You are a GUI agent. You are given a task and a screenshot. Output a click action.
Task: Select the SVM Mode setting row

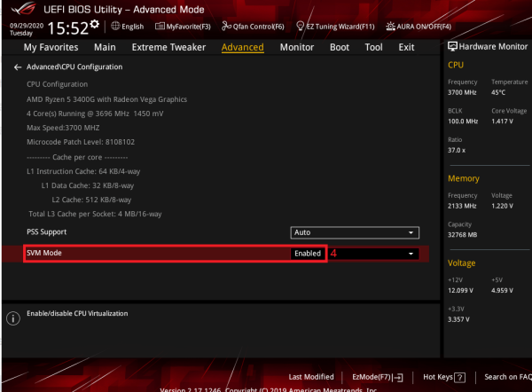[x=133, y=254]
